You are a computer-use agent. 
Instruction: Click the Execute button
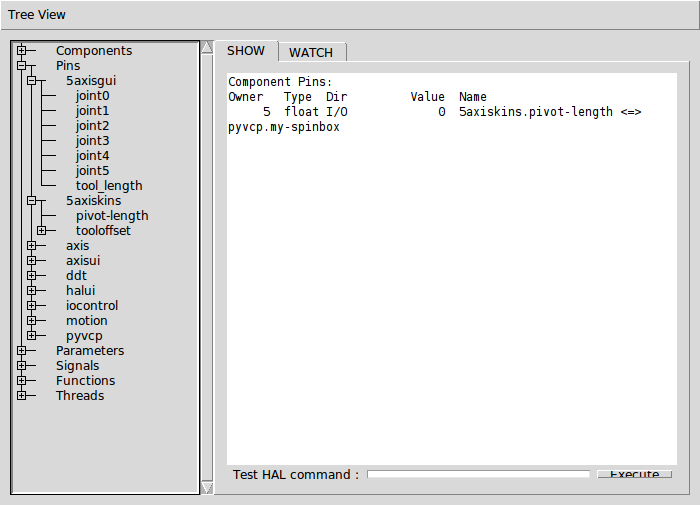(x=634, y=474)
